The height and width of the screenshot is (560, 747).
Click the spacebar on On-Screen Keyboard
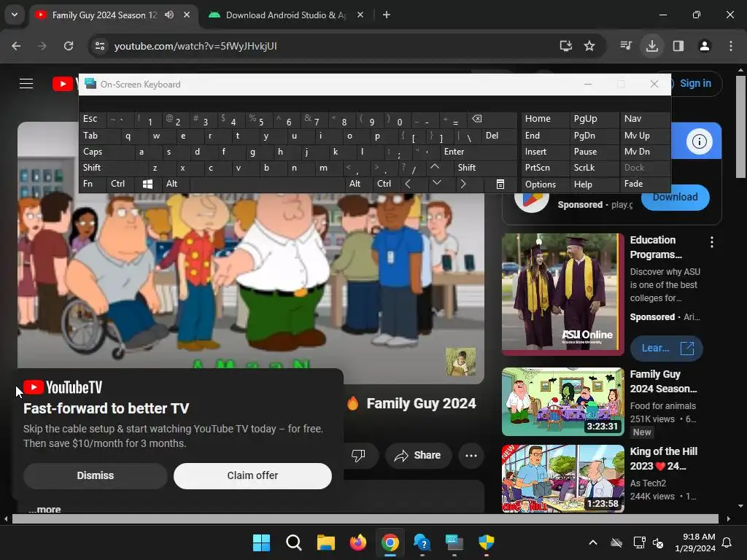[268, 184]
